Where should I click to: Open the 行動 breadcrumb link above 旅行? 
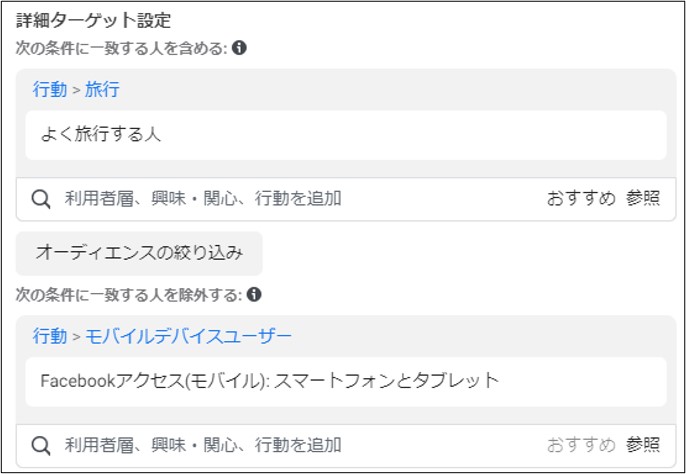coord(50,89)
